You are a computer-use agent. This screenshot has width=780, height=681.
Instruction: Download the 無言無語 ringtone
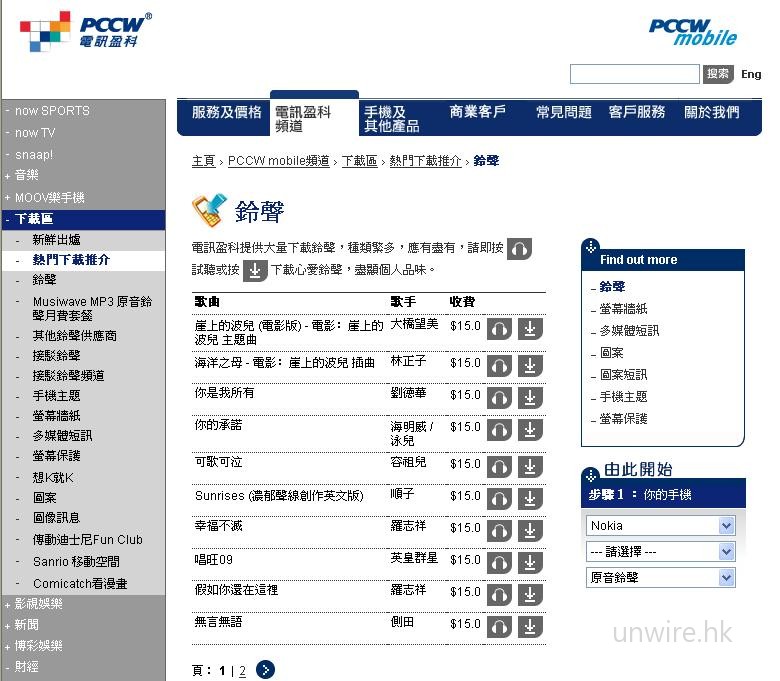click(x=530, y=627)
